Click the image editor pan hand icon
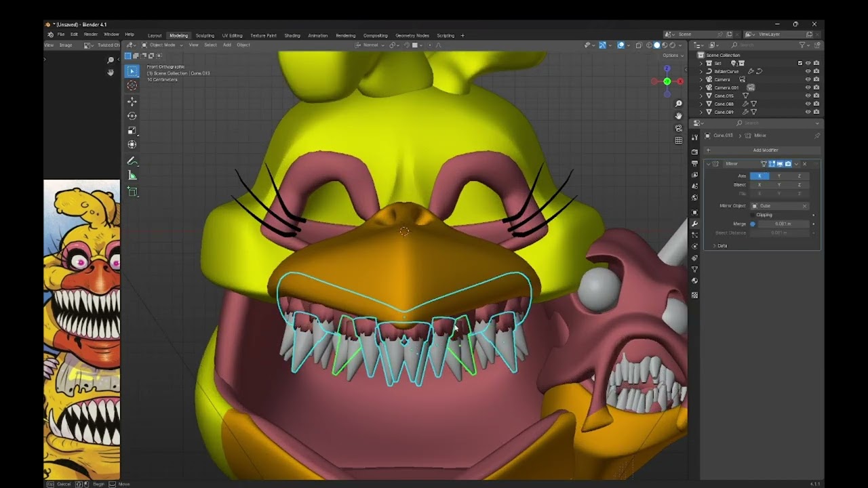The image size is (868, 488). tap(111, 72)
